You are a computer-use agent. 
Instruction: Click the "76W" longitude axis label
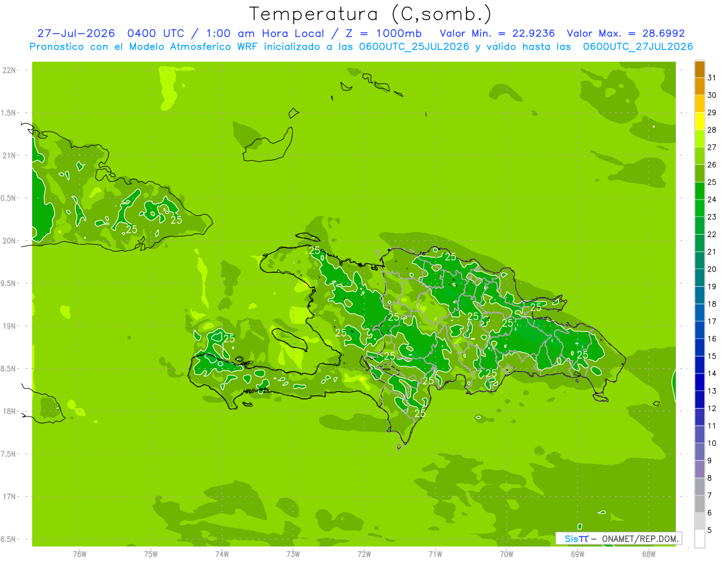click(79, 555)
